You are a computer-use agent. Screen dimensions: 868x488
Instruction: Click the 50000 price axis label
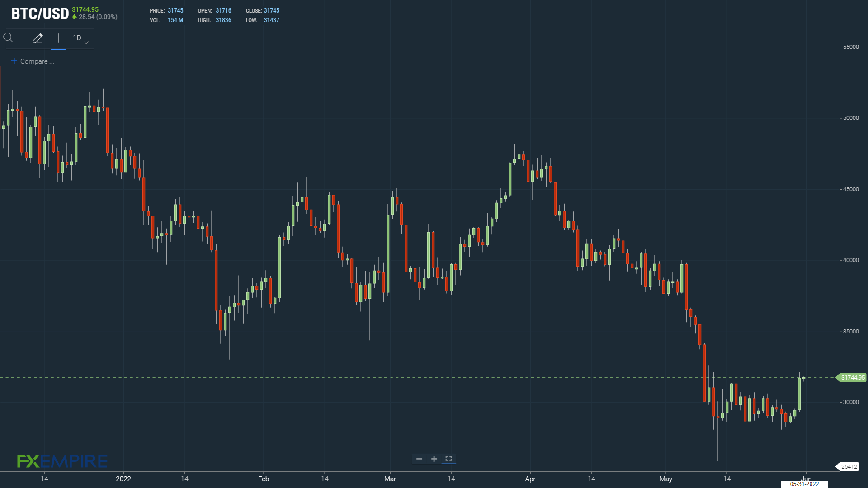(x=851, y=118)
